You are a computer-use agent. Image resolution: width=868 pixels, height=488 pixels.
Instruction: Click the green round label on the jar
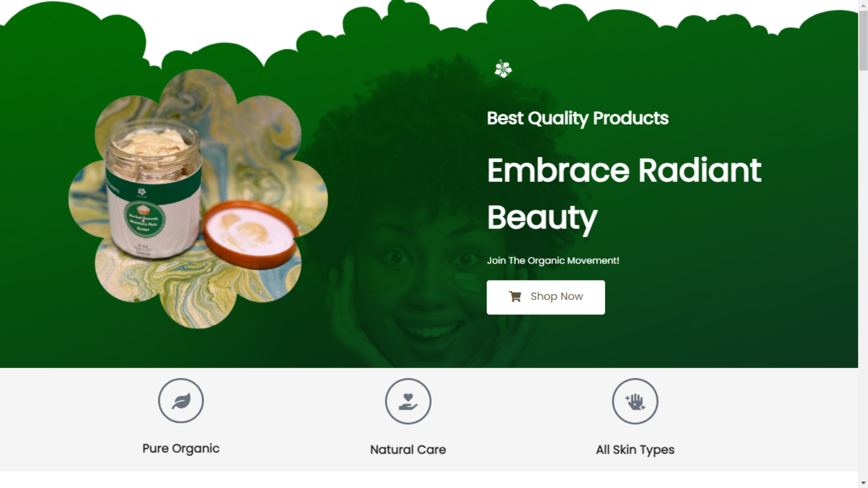coord(144,219)
